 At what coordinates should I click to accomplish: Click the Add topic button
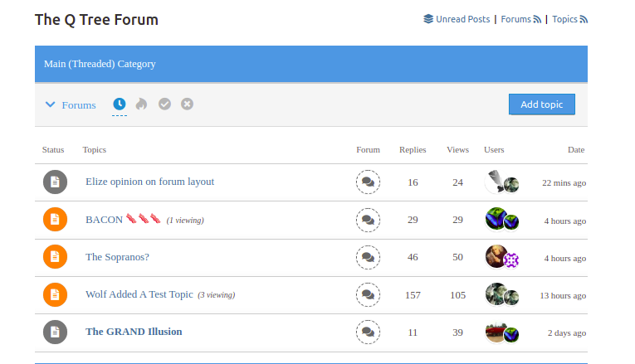[x=541, y=104]
